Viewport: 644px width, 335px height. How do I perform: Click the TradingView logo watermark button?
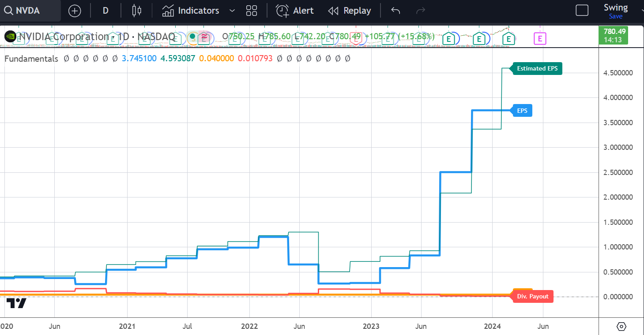pos(16,303)
